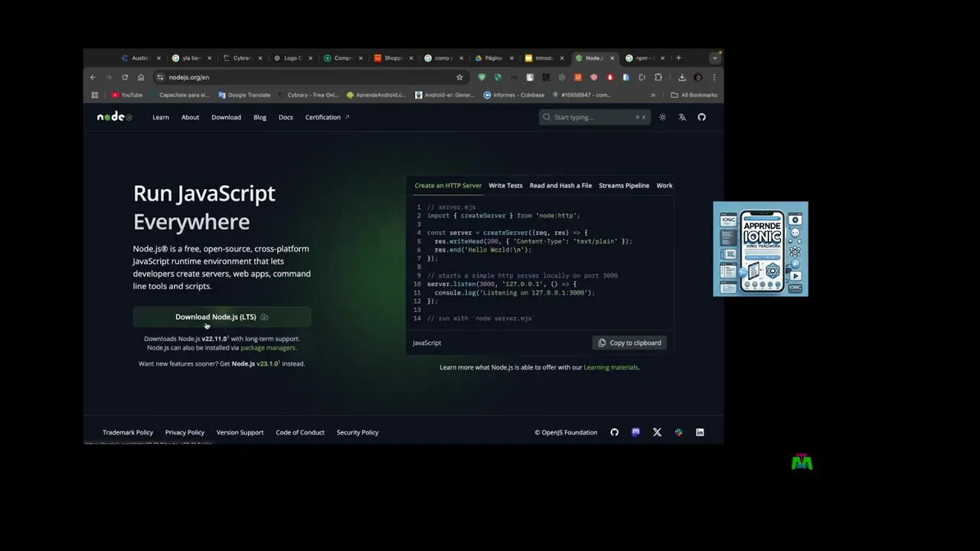The width and height of the screenshot is (980, 551).
Task: Open the Chrome downloads icon
Action: tap(681, 77)
